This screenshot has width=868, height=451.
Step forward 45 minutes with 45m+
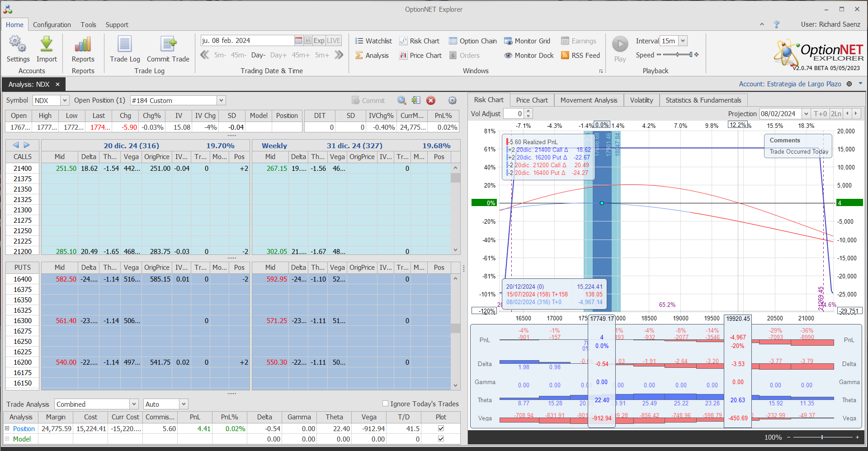coord(301,55)
